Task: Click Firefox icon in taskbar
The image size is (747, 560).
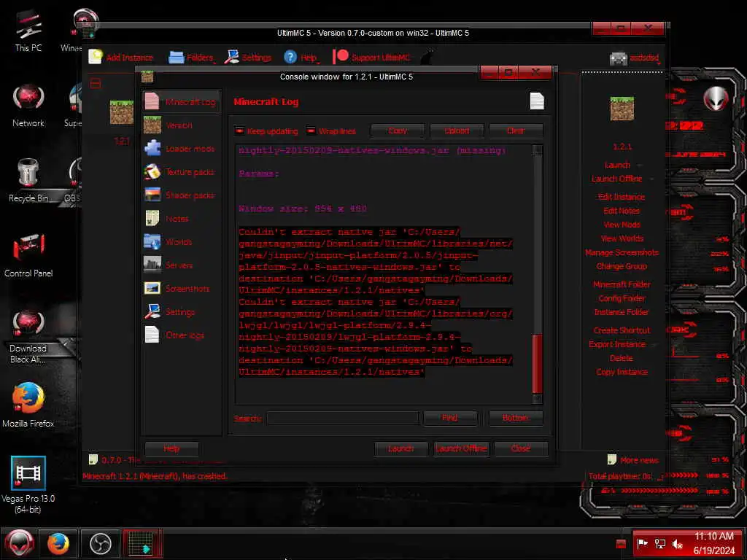Action: click(x=58, y=543)
